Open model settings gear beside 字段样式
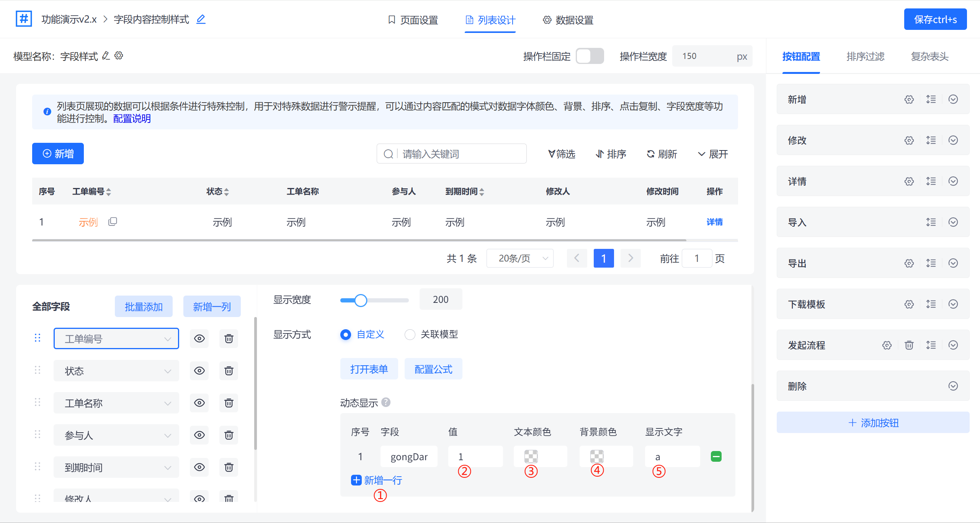The width and height of the screenshot is (980, 523). (x=119, y=56)
